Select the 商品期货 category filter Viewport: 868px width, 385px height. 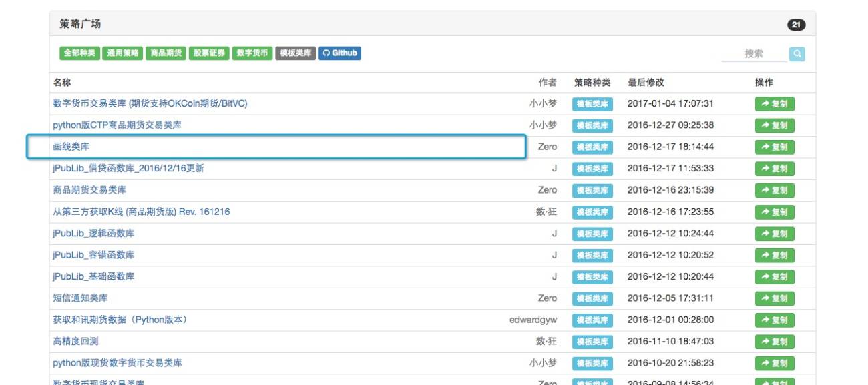pyautogui.click(x=166, y=53)
